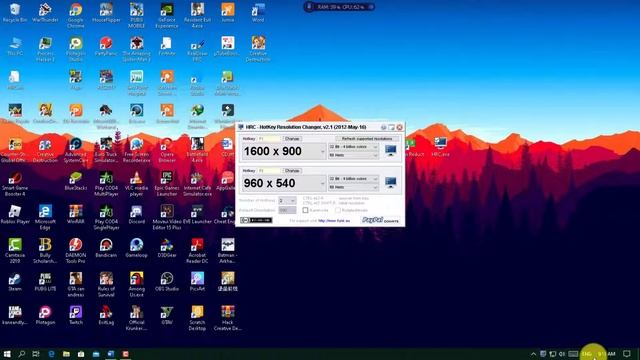640x360 pixels.
Task: Open Roblox Player desktop shortcut
Action: point(15,215)
